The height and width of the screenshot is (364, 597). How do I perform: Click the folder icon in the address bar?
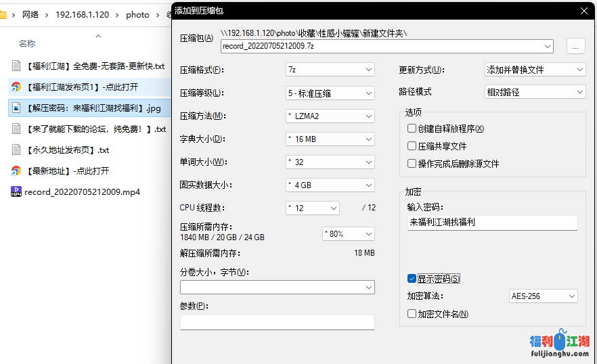click(x=3, y=14)
